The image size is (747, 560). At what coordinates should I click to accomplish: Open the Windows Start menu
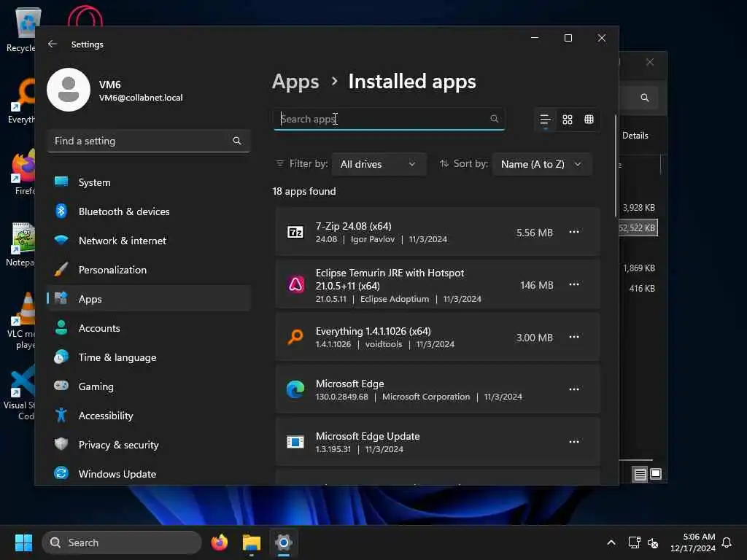click(x=23, y=542)
